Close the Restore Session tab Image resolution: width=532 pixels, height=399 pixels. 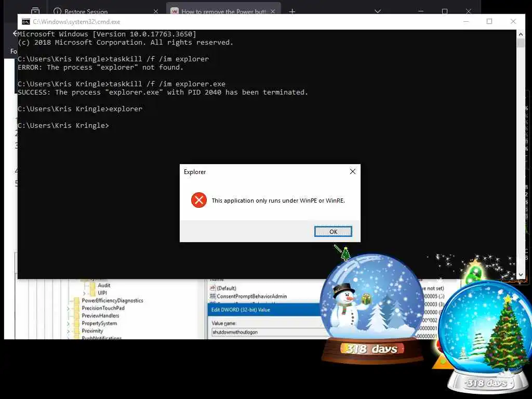coord(156,11)
